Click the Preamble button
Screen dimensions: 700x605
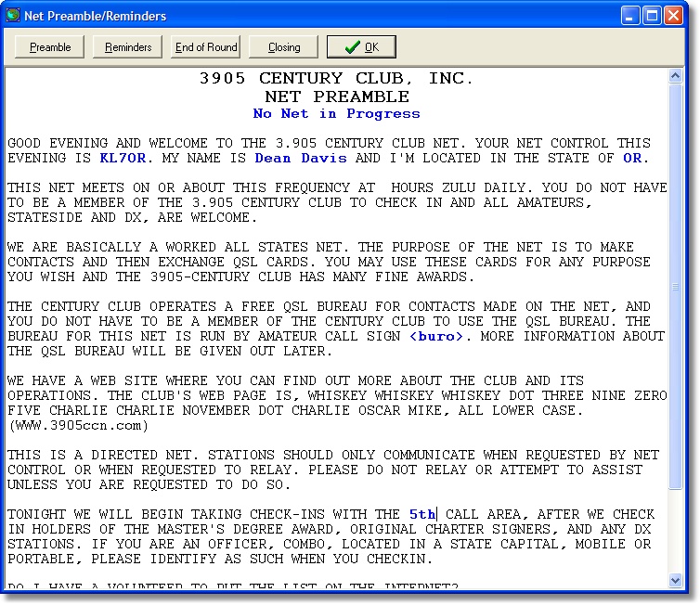[x=50, y=47]
